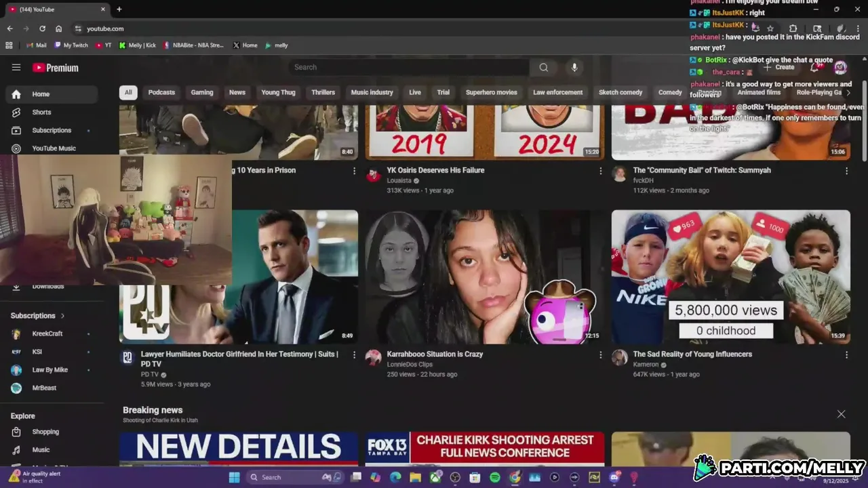The height and width of the screenshot is (488, 868).
Task: Open the Kameron channel name link
Action: tap(646, 365)
